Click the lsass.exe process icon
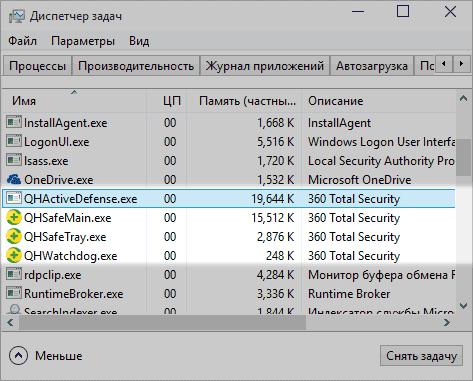 pyautogui.click(x=14, y=160)
